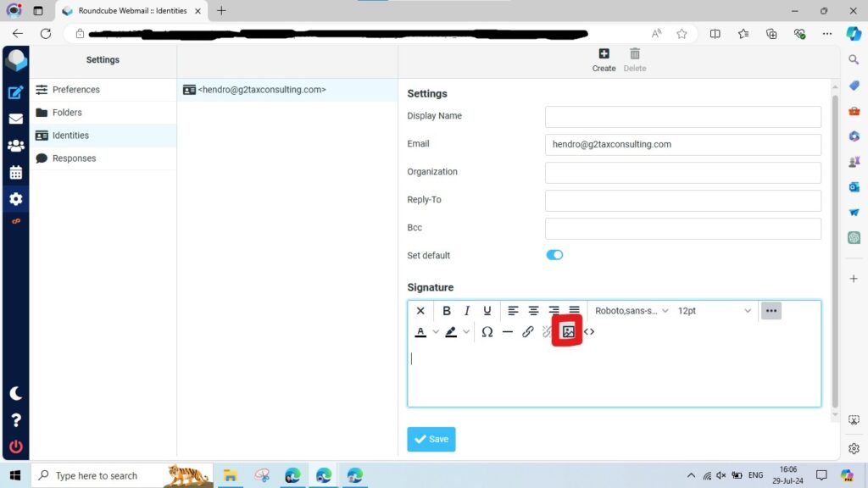The width and height of the screenshot is (868, 488).
Task: Click the insert link icon
Action: [527, 332]
